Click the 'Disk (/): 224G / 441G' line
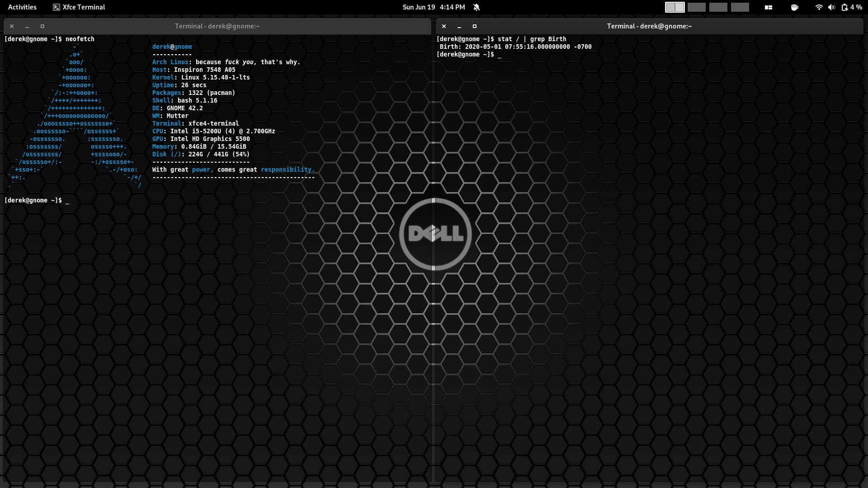Viewport: 868px width, 488px height. [201, 154]
